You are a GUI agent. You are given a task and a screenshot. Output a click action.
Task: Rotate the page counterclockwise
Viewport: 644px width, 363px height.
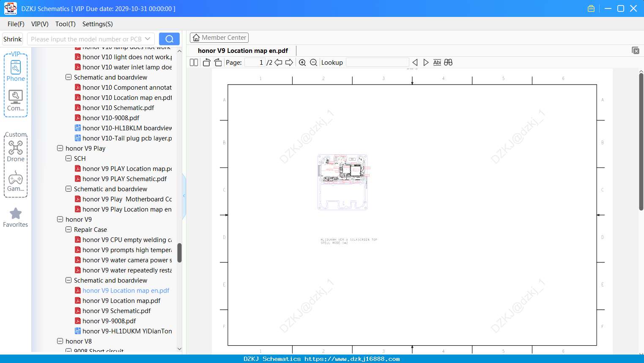click(206, 63)
